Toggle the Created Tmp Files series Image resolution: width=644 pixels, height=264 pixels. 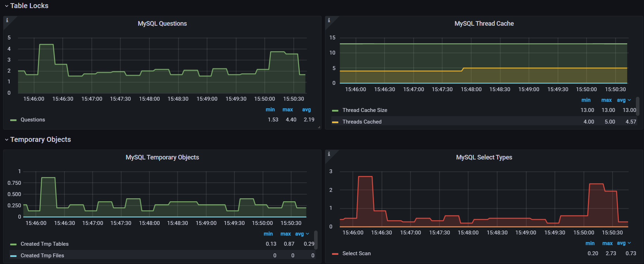[42, 256]
